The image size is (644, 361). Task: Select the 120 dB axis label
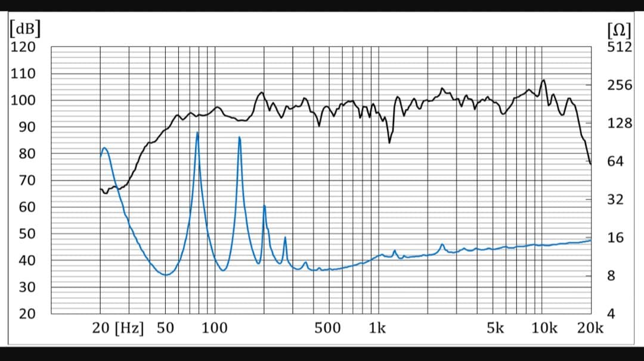23,47
